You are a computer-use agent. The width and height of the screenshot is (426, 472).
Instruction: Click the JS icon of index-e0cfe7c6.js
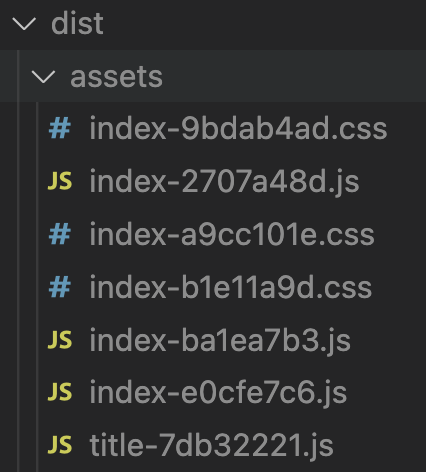[60, 392]
